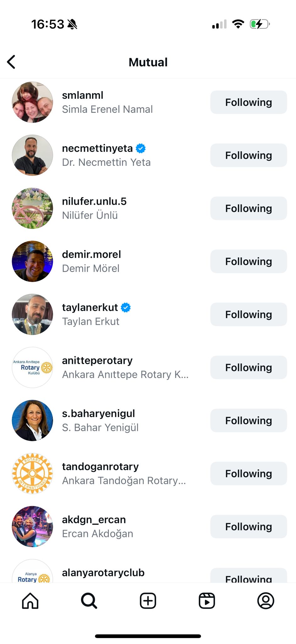Open the Reels tab

(207, 601)
